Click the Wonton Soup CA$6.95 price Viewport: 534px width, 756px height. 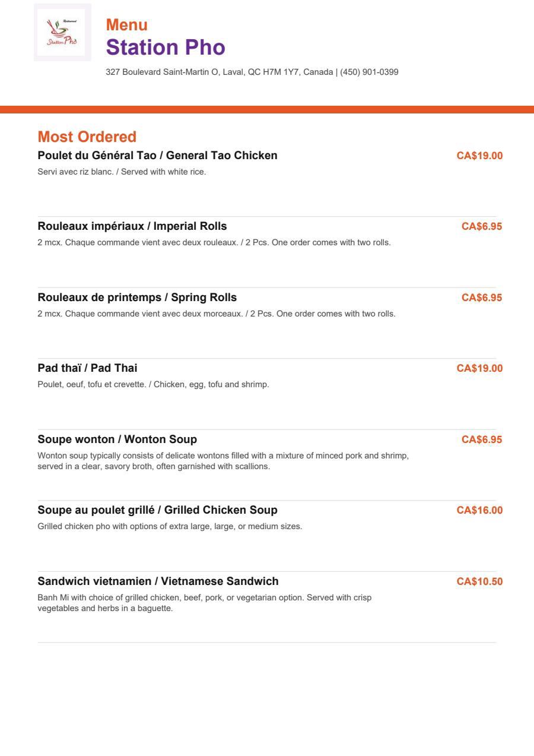pos(482,439)
